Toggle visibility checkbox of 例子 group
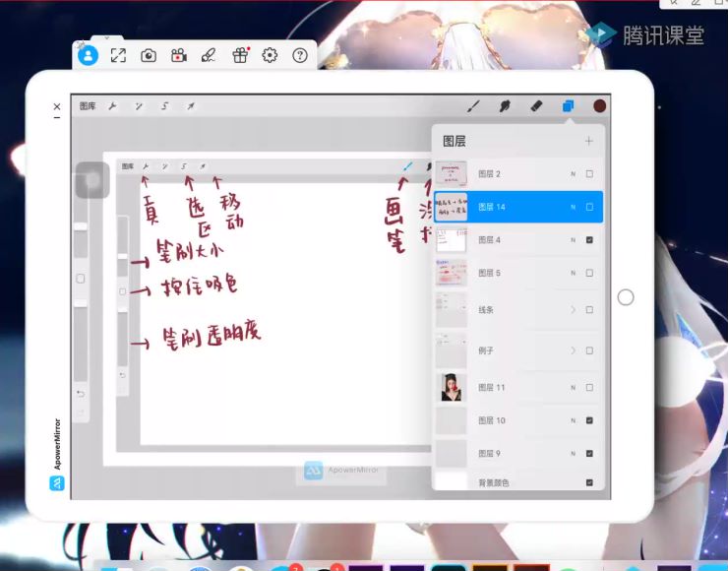Image resolution: width=728 pixels, height=571 pixels. pos(589,350)
